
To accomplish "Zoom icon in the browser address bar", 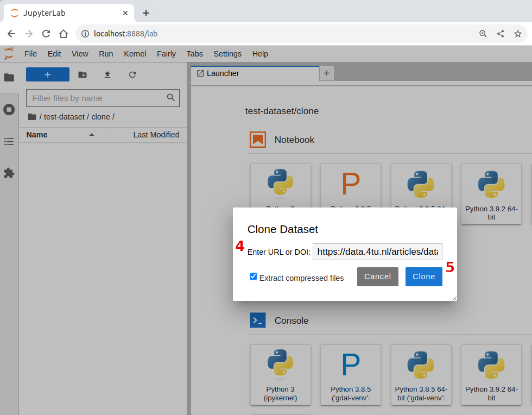I will click(x=483, y=34).
